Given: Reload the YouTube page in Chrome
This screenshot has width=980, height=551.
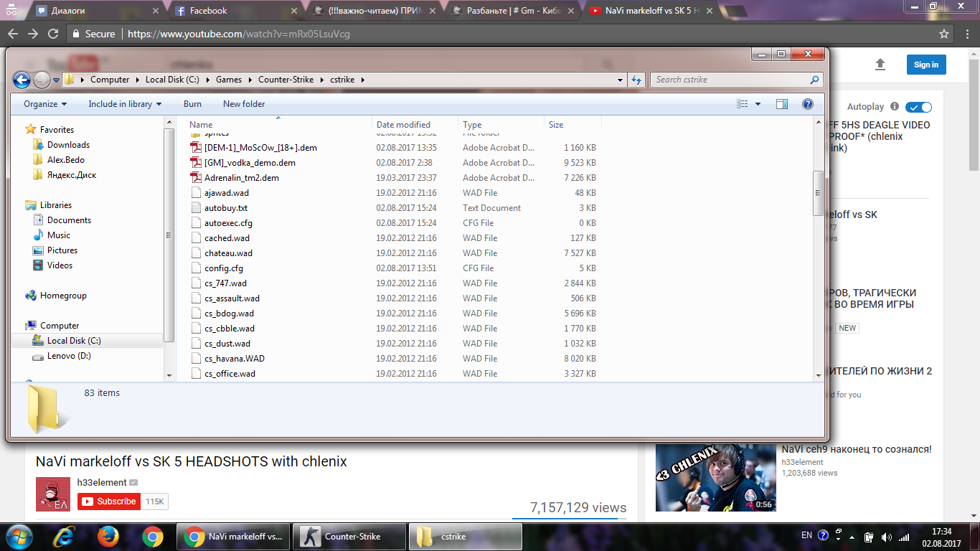Looking at the screenshot, I should pos(54,34).
